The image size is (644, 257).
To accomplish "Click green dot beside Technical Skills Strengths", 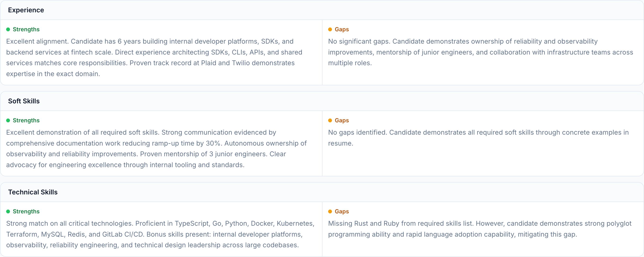I will click(x=8, y=211).
